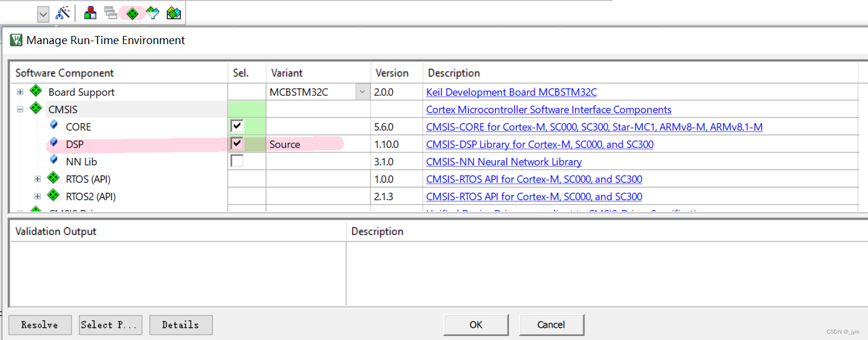Screen dimensions: 868x340
Task: Click the Version column header
Action: [x=392, y=73]
